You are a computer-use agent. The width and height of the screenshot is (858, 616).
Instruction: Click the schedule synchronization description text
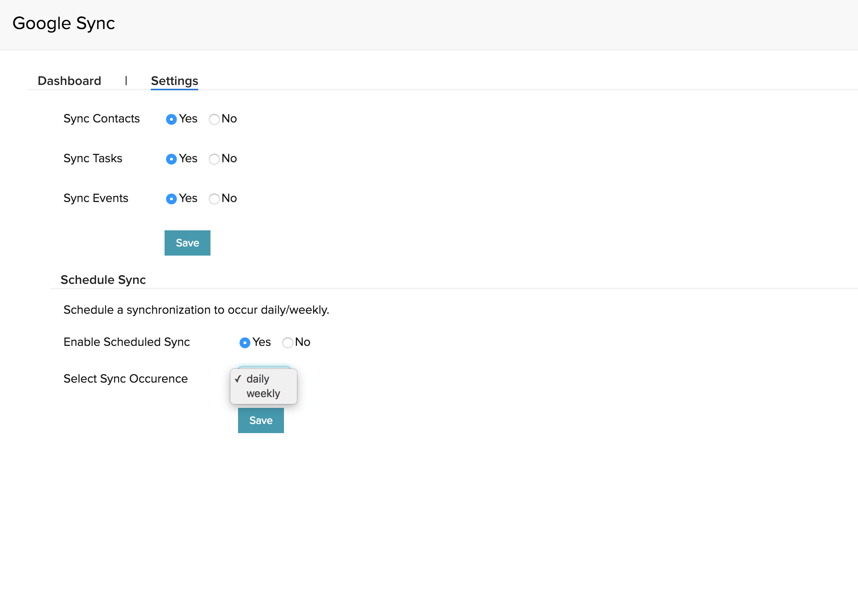(x=196, y=310)
